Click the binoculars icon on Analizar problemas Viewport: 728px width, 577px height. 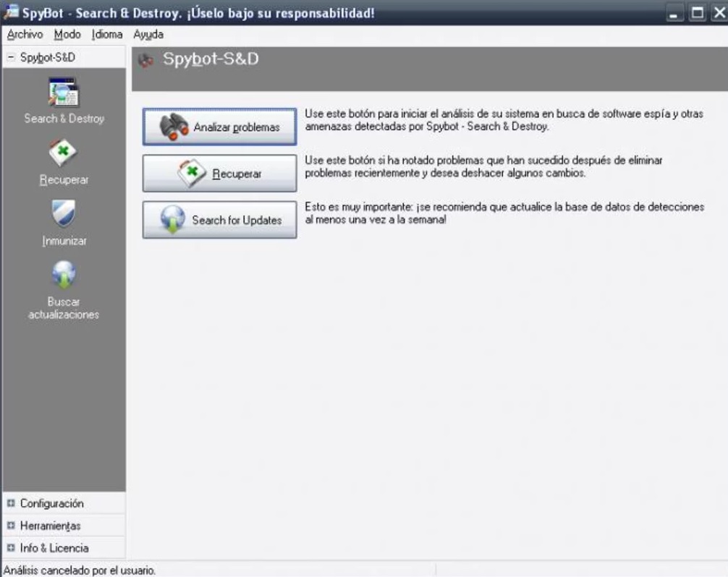click(x=173, y=125)
